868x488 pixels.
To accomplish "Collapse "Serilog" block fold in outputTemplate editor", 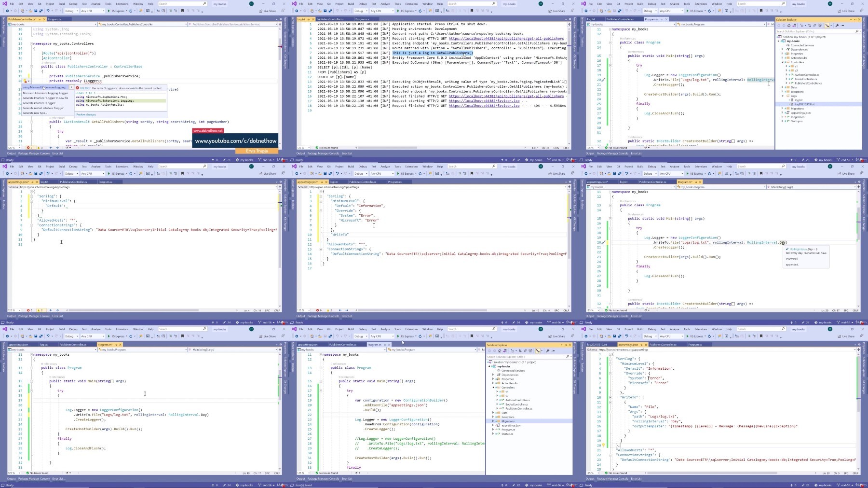I will (610, 359).
